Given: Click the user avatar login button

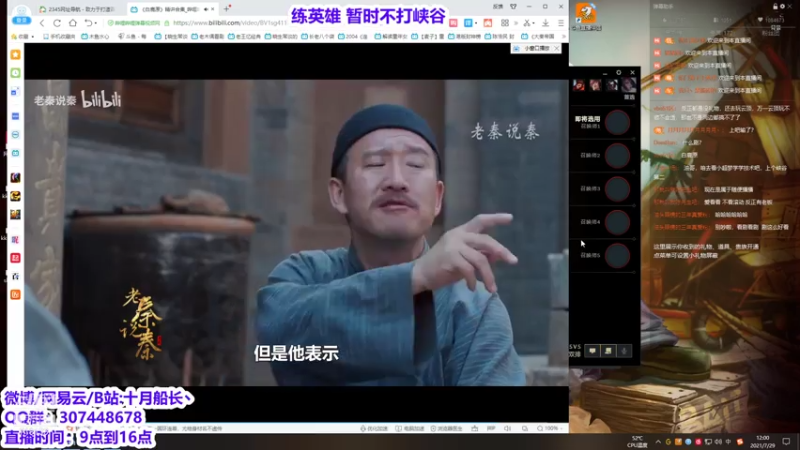Looking at the screenshot, I should point(21,13).
